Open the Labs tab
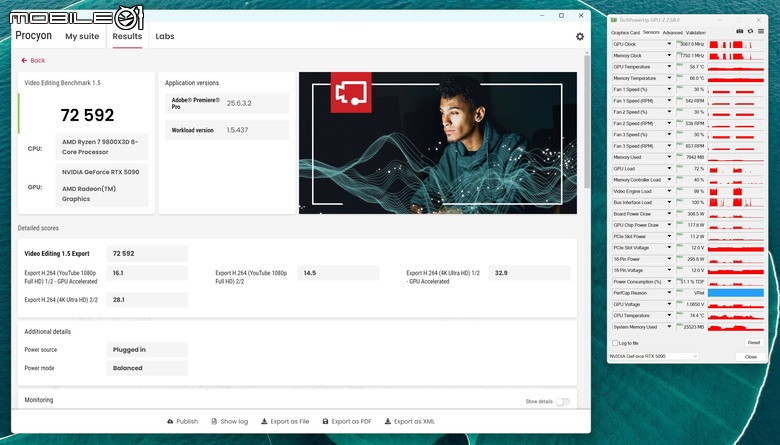Screen dimensions: 780x445 (165, 36)
